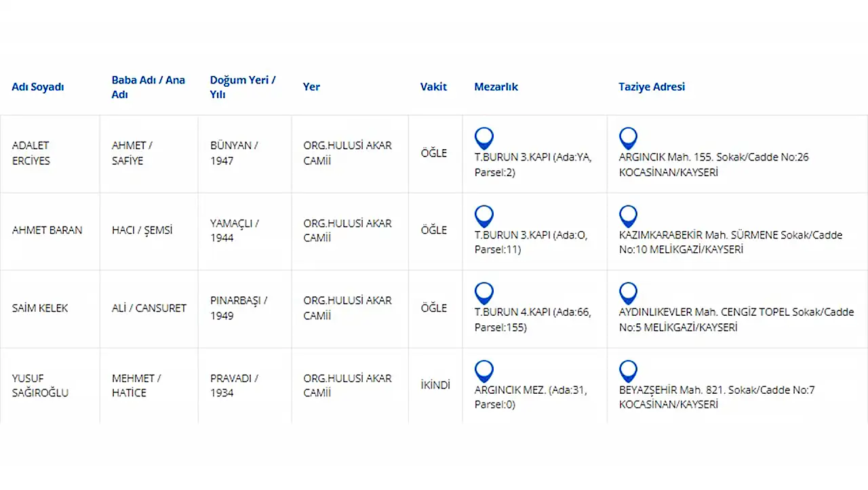Open cemetery map pin for Ahmet Baran
The width and height of the screenshot is (868, 490).
click(x=484, y=216)
